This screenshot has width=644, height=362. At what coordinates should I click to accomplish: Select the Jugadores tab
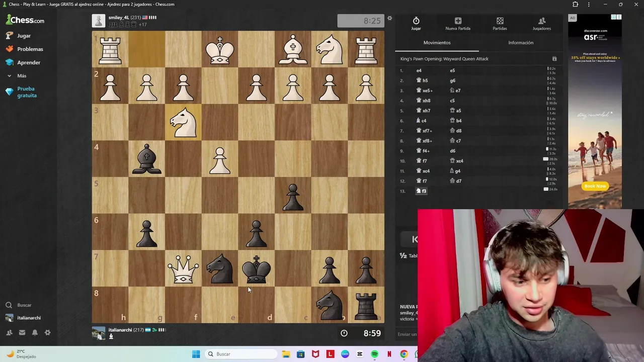(x=542, y=24)
